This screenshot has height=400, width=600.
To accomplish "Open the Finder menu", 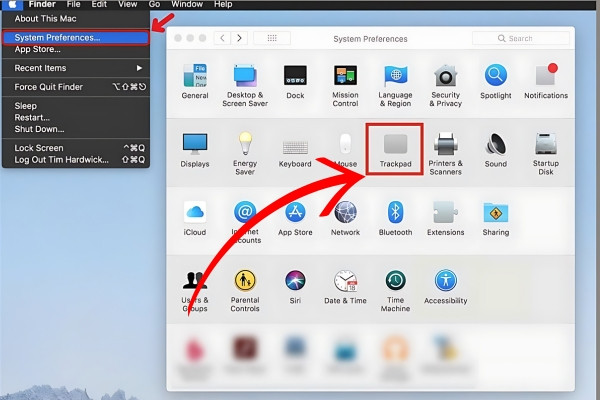I will pos(42,4).
